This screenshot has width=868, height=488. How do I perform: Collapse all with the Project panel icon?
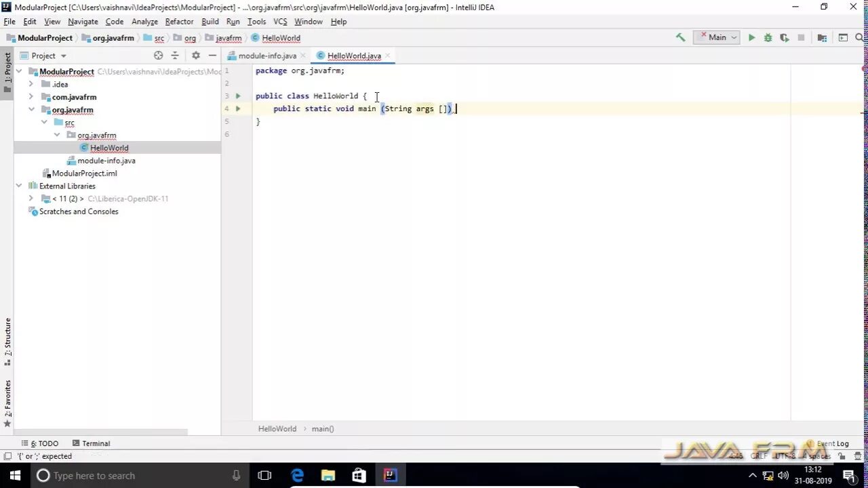175,56
